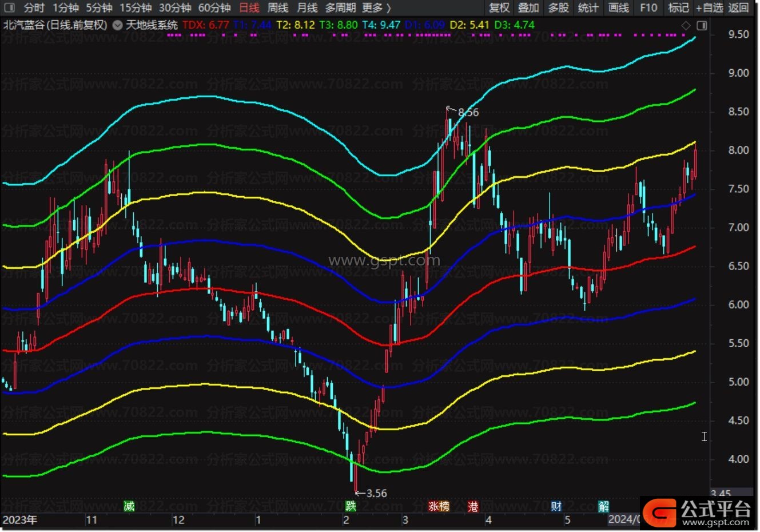Click the D3: 4.74 indicator value
The image size is (760, 532).
tap(514, 25)
